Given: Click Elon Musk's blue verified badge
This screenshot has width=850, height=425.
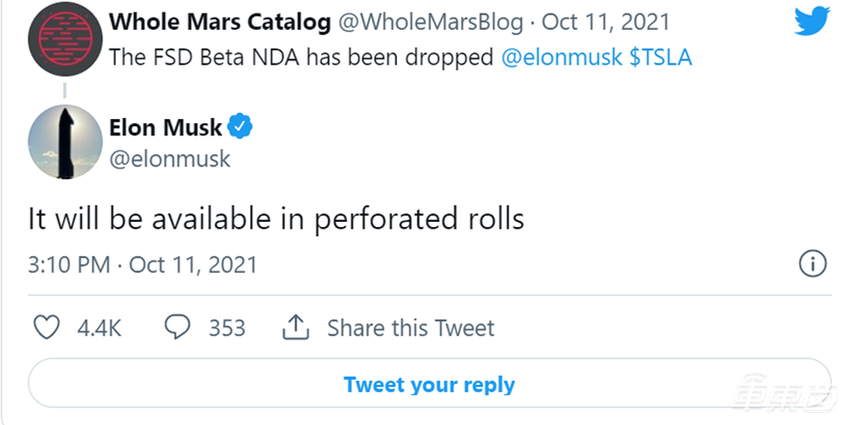Looking at the screenshot, I should 241,127.
